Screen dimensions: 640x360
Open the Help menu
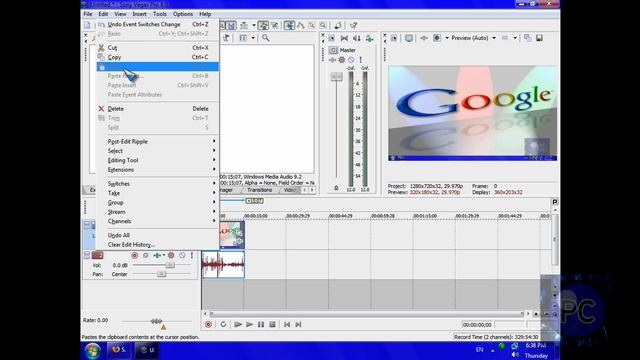pyautogui.click(x=205, y=14)
